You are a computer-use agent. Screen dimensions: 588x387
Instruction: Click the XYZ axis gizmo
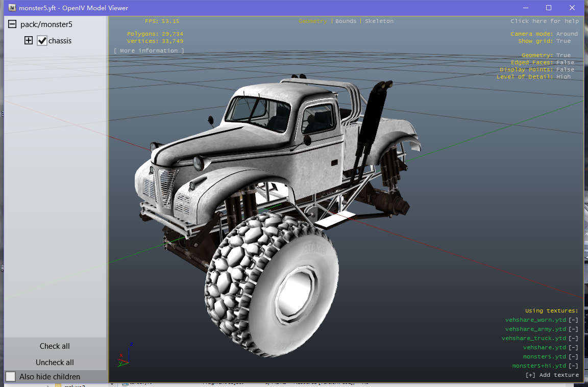coord(125,355)
